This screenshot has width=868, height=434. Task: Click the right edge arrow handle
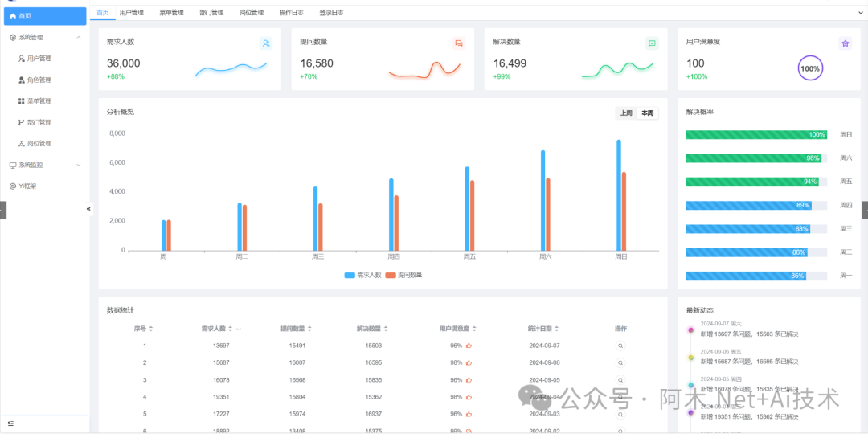pos(865,210)
